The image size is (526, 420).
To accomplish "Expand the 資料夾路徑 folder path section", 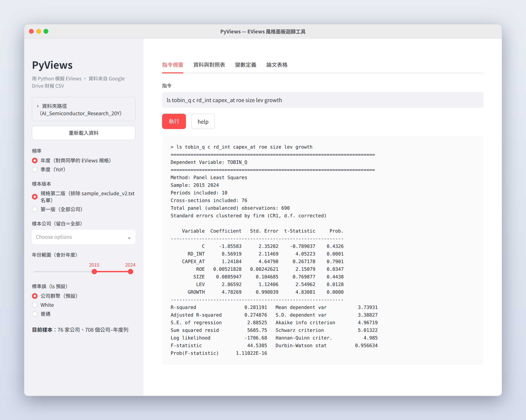I will click(84, 109).
